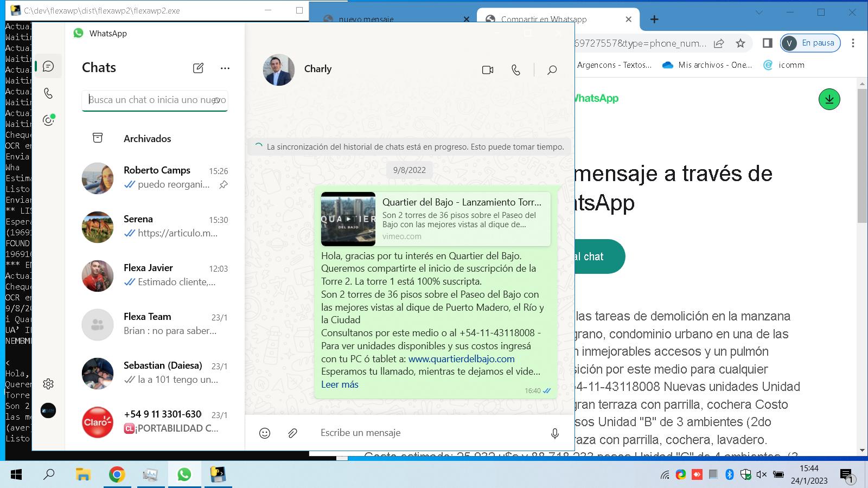Open the Chats more options menu
Image resolution: width=868 pixels, height=488 pixels.
[225, 68]
